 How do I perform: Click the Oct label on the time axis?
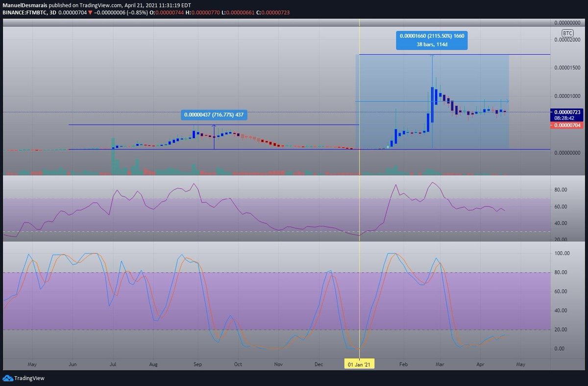pos(238,365)
